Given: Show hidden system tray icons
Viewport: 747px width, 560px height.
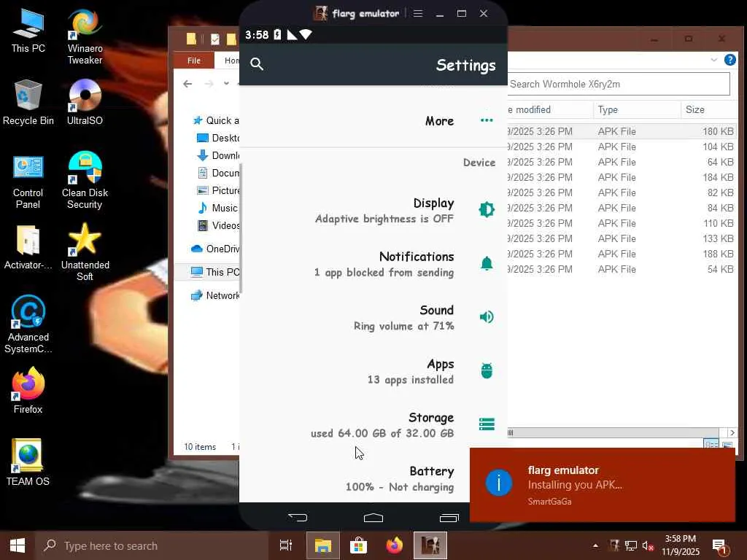Looking at the screenshot, I should (595, 545).
